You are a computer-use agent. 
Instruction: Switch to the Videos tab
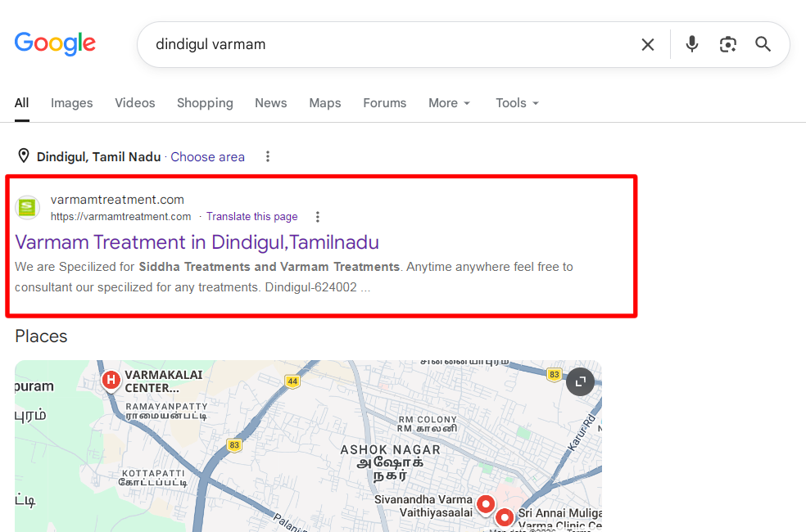pos(134,103)
